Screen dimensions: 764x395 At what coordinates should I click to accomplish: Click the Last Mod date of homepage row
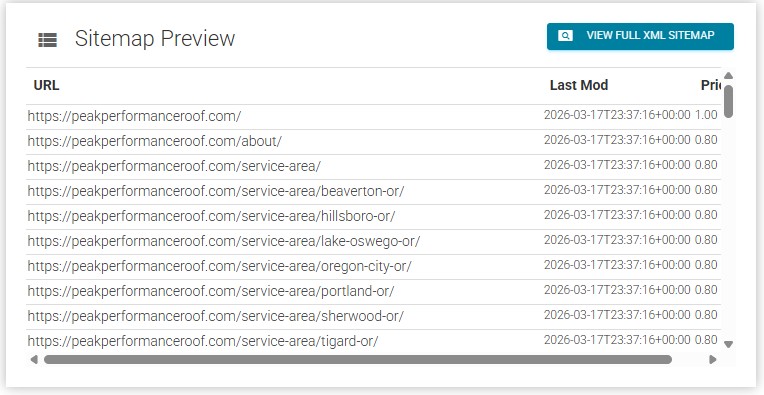(617, 115)
